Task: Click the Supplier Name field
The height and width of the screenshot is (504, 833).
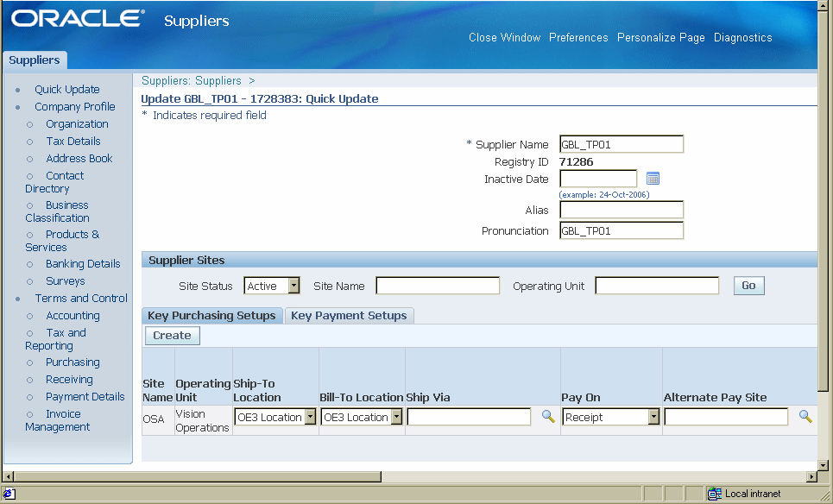Action: [x=621, y=144]
